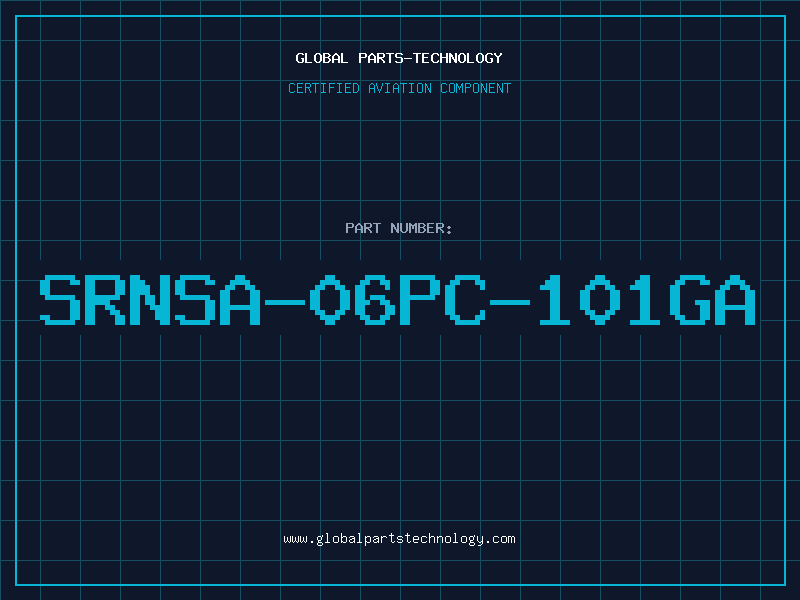Viewport: 800px width, 600px height.
Task: Click the final letter A of 101GA
Action: [x=735, y=300]
